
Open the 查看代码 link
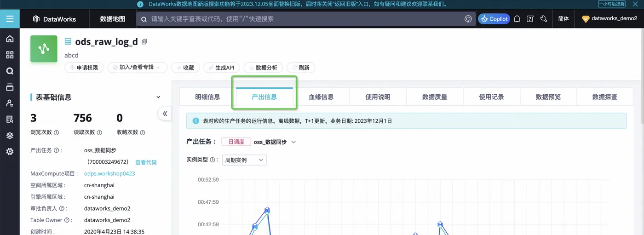(146, 162)
